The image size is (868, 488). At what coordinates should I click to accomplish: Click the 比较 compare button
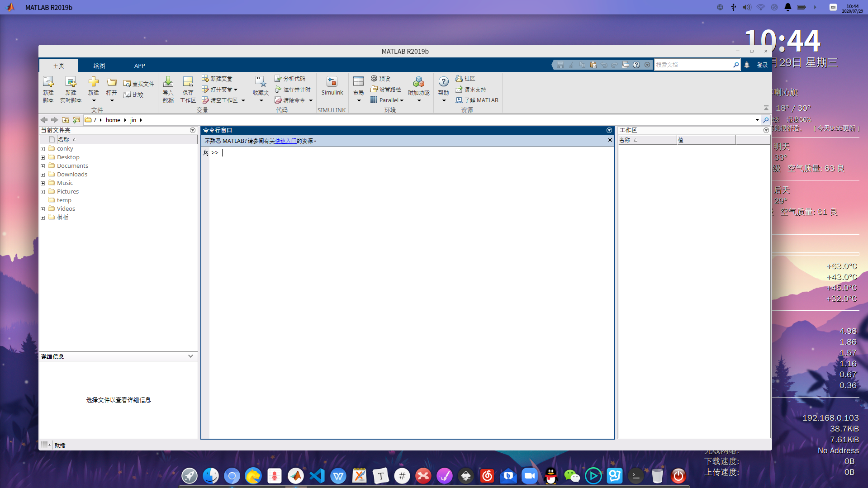click(x=133, y=95)
